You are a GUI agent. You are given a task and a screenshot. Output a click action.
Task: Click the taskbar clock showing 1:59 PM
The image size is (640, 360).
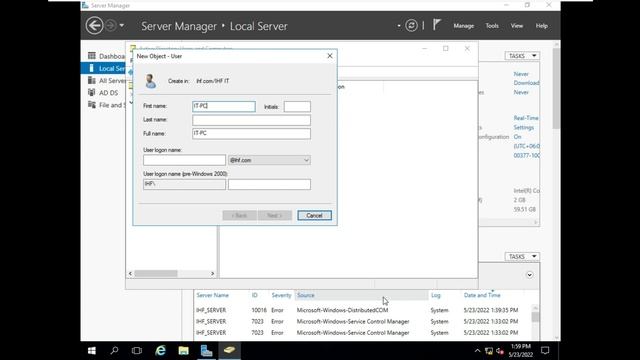(x=521, y=351)
